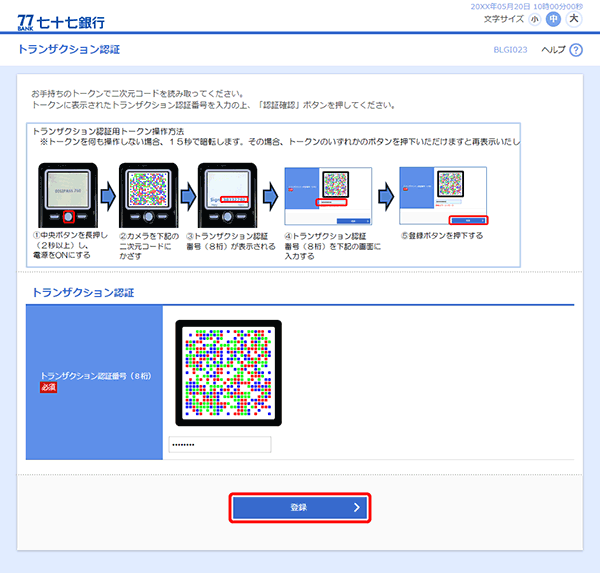Viewport: 600px width, 573px height.
Task: Click the step 3 token number display image
Action: coord(227,195)
